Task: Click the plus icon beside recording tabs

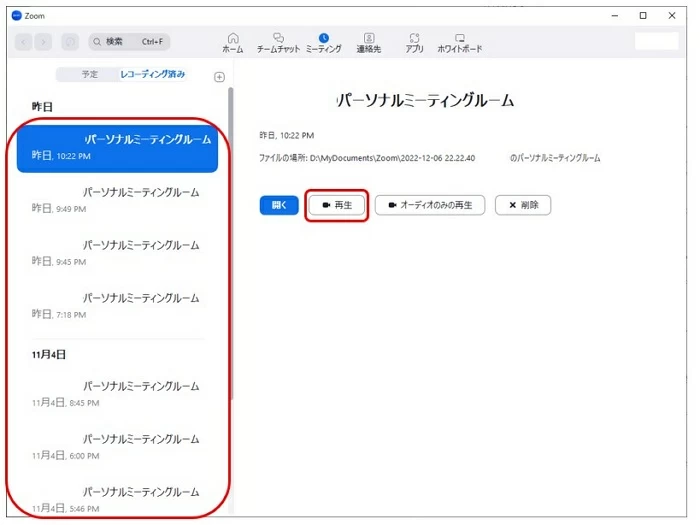Action: 219,77
